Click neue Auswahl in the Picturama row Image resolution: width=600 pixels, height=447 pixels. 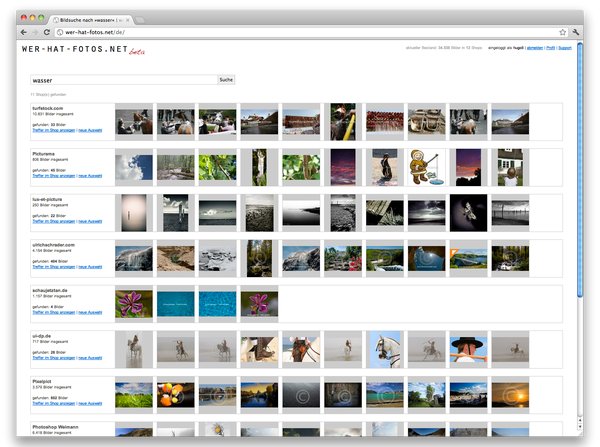click(90, 176)
